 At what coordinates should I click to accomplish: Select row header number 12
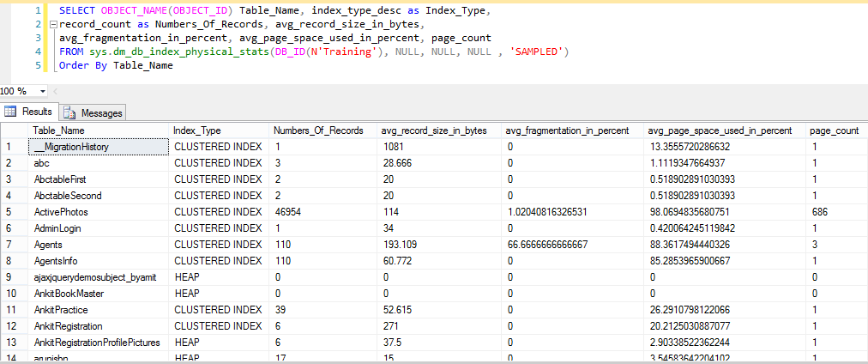(14, 325)
